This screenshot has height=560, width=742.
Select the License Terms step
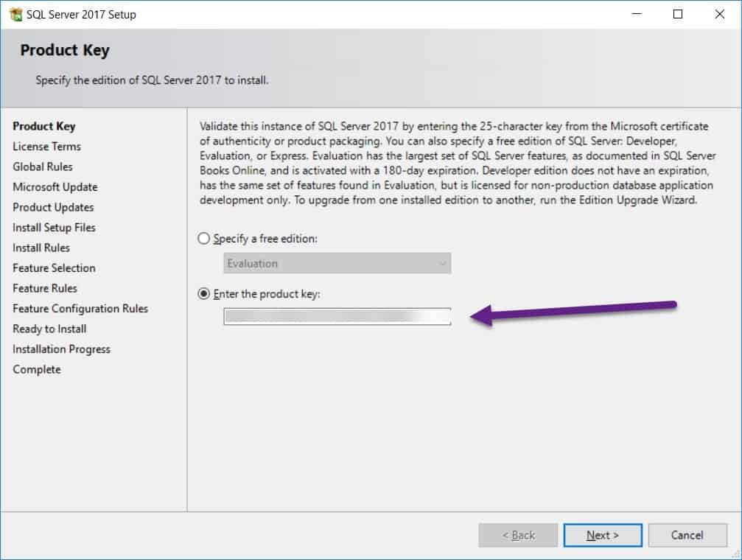pos(47,147)
